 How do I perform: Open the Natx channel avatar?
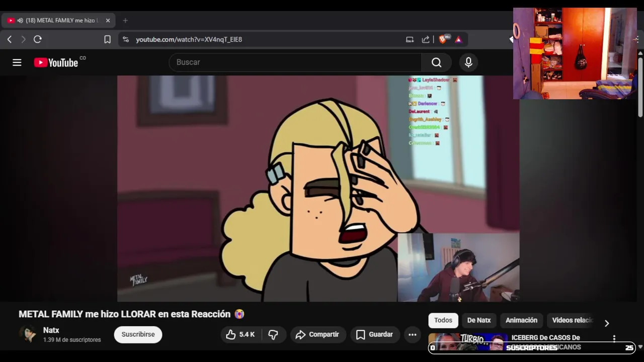(28, 334)
